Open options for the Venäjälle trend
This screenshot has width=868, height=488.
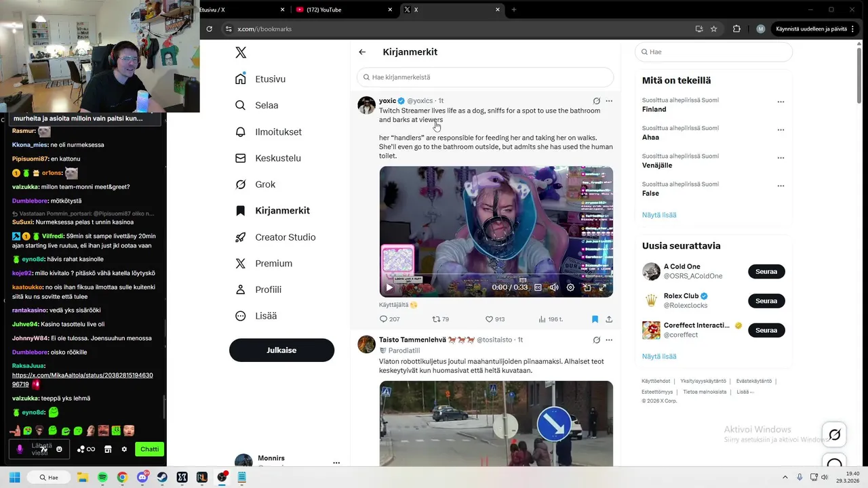pos(781,158)
